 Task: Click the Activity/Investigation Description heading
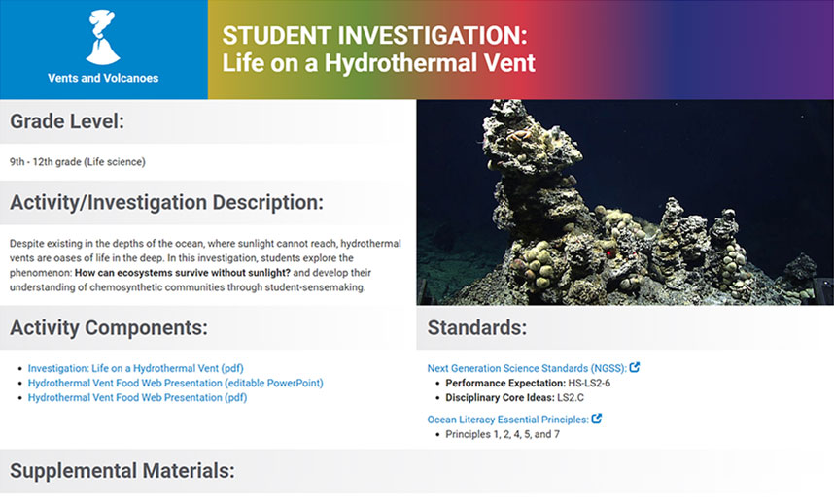pyautogui.click(x=166, y=203)
